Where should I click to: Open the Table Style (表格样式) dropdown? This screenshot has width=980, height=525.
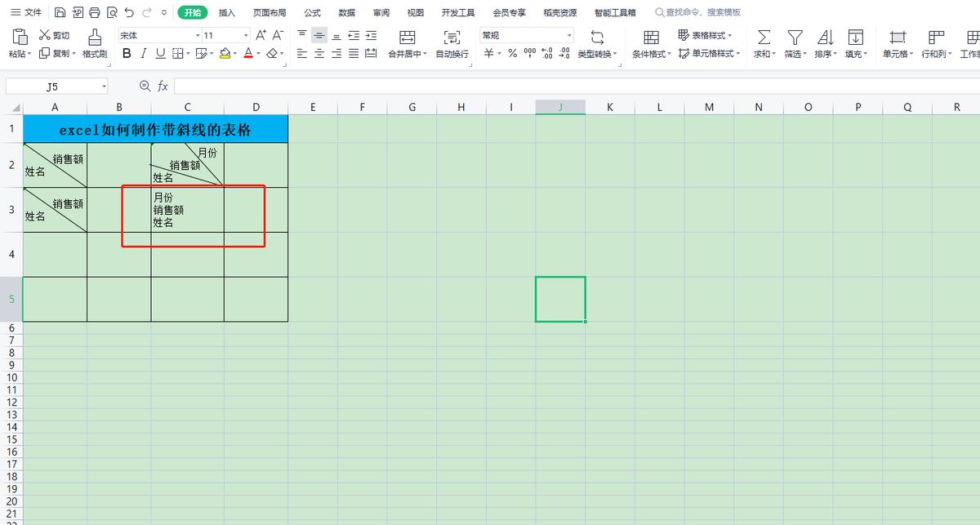[x=706, y=35]
